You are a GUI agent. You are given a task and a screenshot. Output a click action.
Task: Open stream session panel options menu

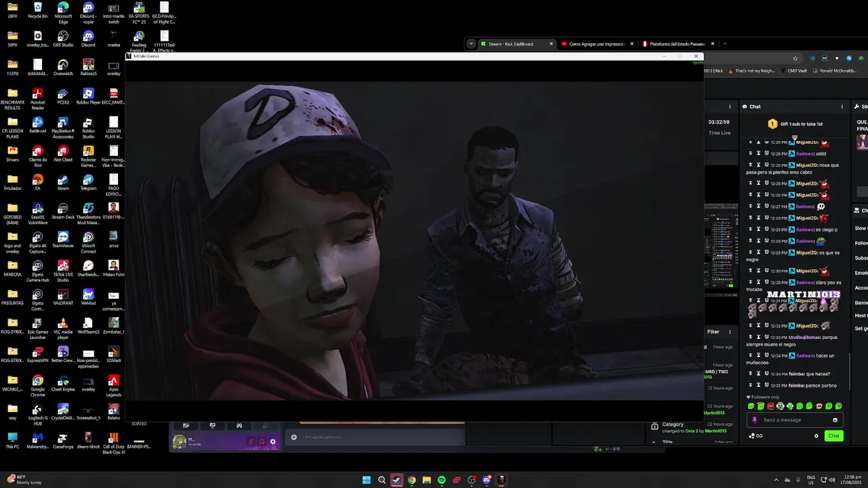(730, 106)
